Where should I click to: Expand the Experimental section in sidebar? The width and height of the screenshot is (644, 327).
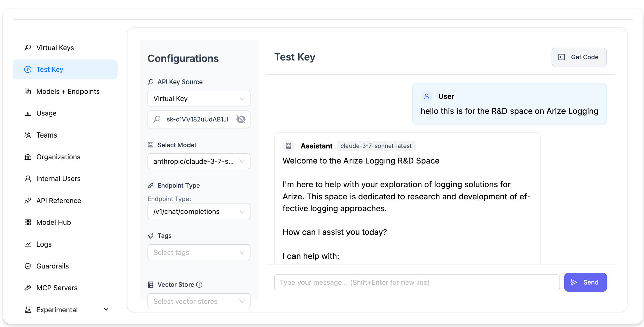[106, 309]
